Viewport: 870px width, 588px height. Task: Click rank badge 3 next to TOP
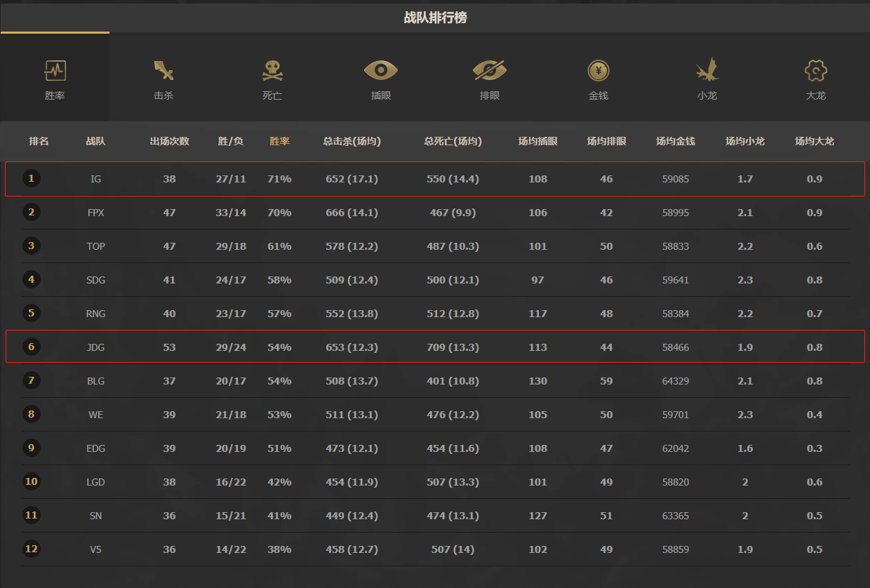click(31, 246)
